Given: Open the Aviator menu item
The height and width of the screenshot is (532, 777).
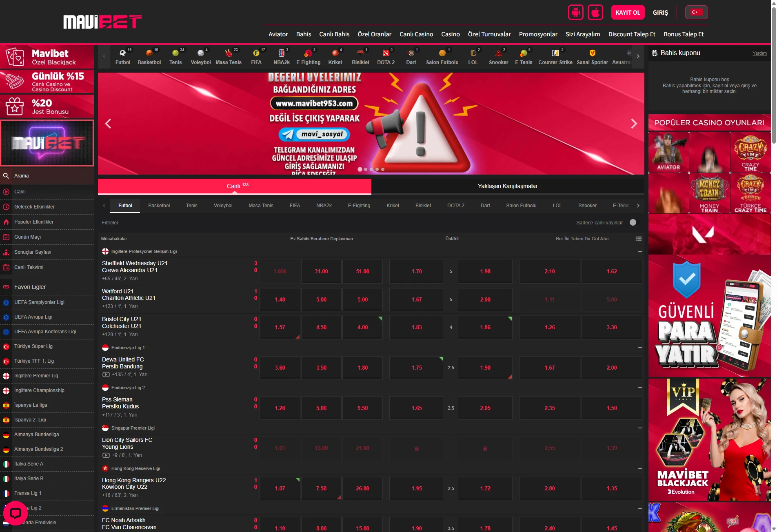Looking at the screenshot, I should click(278, 34).
